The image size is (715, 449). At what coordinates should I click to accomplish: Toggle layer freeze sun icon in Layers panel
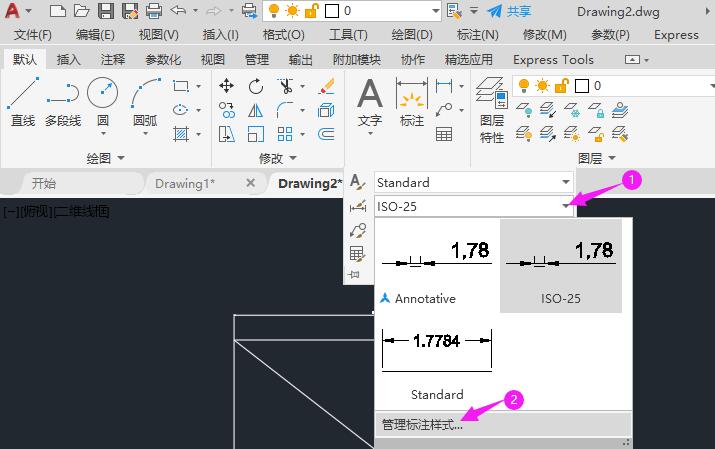[x=543, y=86]
